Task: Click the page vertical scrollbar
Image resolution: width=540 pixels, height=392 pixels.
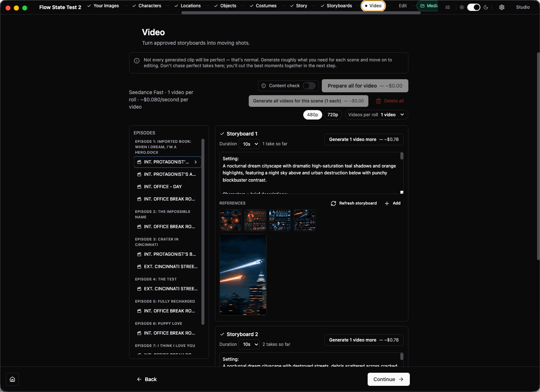Action: [539, 156]
